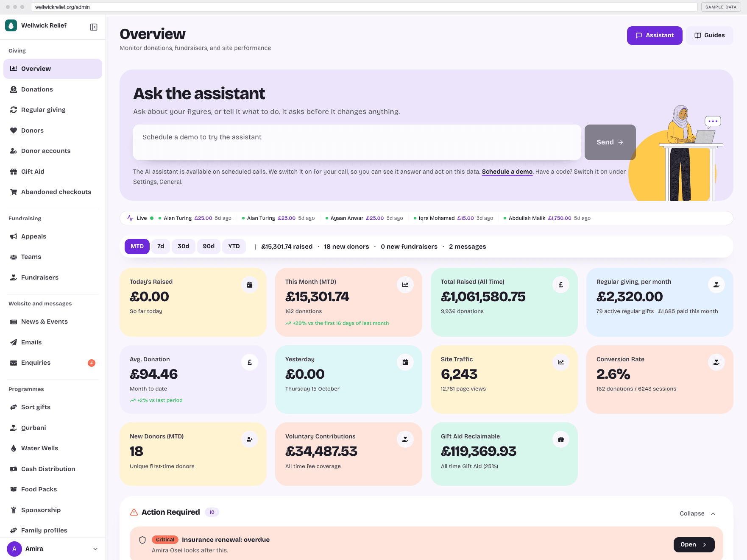
Task: Open the Insurance renewal overdue item
Action: (694, 545)
